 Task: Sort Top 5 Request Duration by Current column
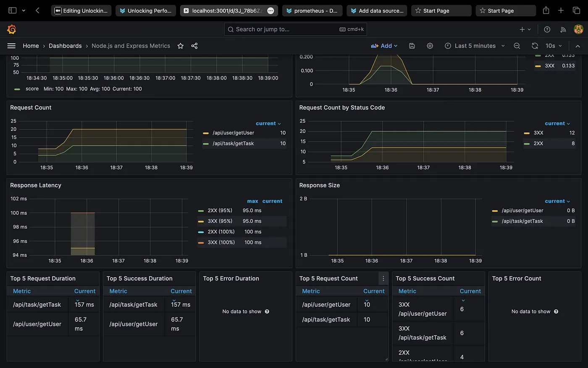tap(85, 291)
